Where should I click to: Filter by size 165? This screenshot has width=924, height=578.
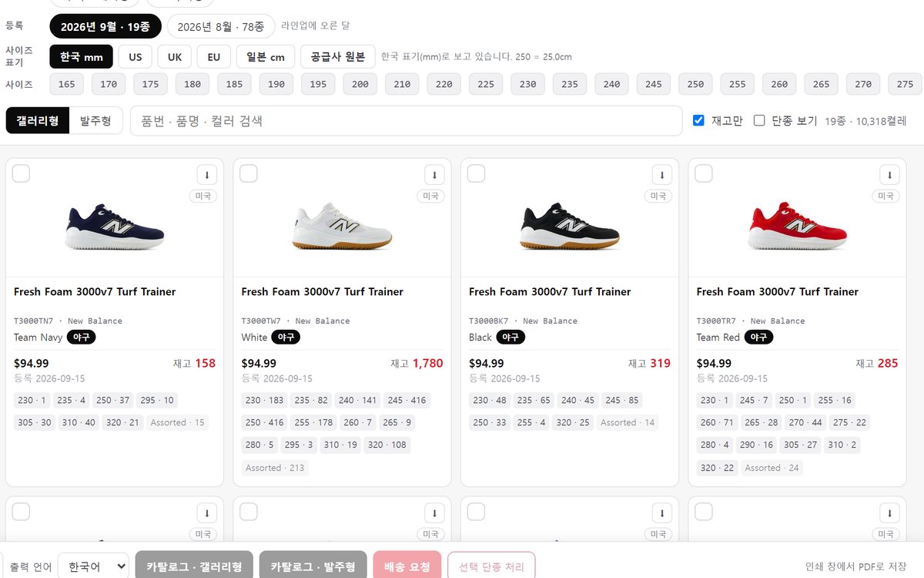point(67,84)
